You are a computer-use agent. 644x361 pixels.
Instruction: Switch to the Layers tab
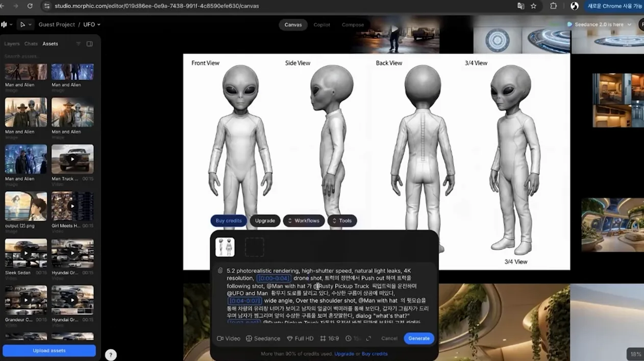(x=12, y=44)
